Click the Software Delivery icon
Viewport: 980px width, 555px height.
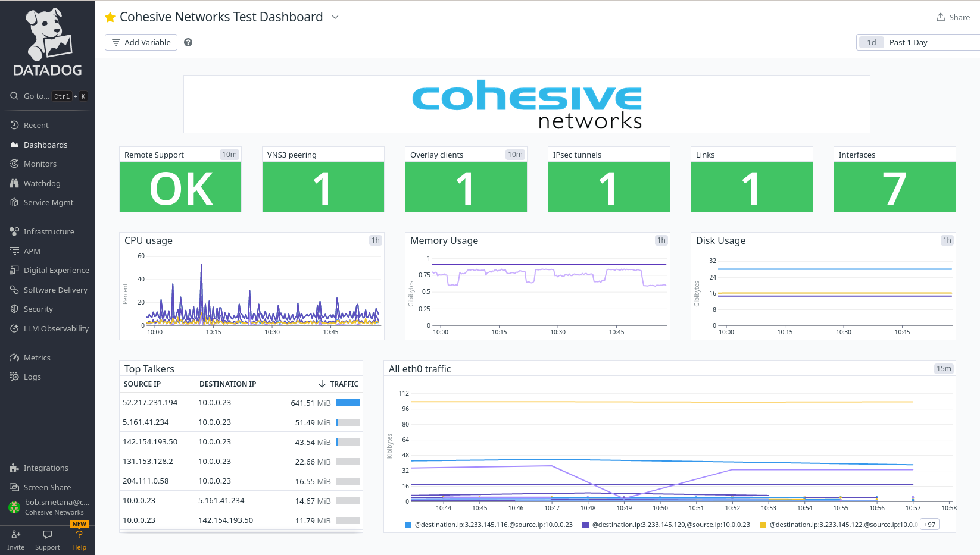coord(14,290)
